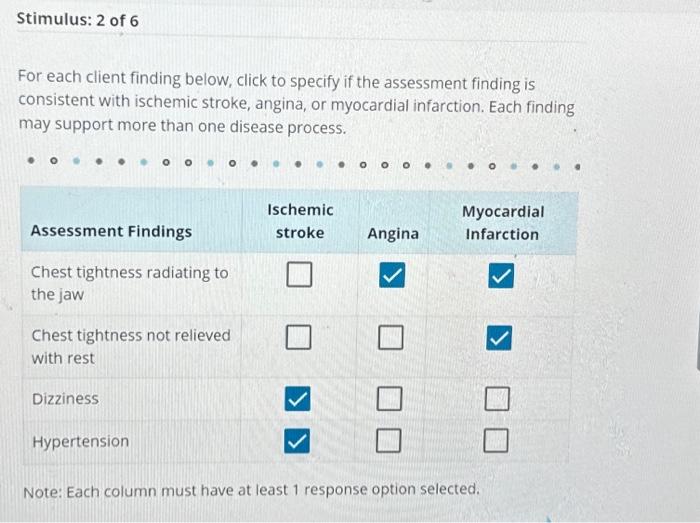Check Ischemic stroke for chest tightness radiating to jaw
This screenshot has width=700, height=523.
pos(299,274)
